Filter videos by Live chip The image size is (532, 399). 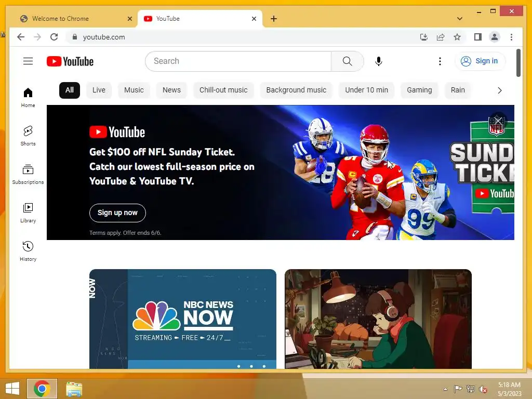click(99, 90)
